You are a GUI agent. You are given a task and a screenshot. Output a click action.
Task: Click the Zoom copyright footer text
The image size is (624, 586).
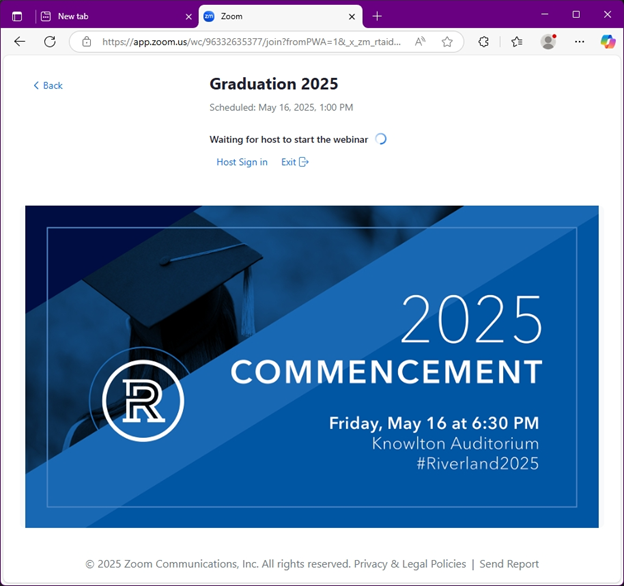[x=218, y=564]
